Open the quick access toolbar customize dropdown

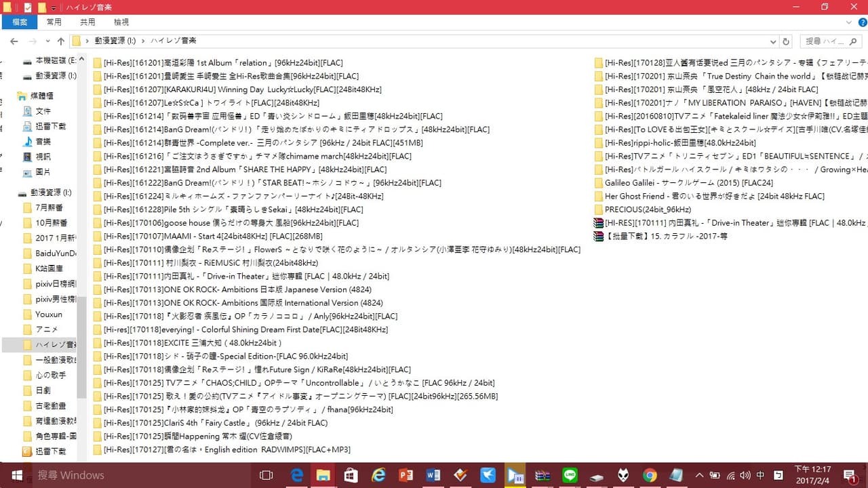pyautogui.click(x=54, y=7)
